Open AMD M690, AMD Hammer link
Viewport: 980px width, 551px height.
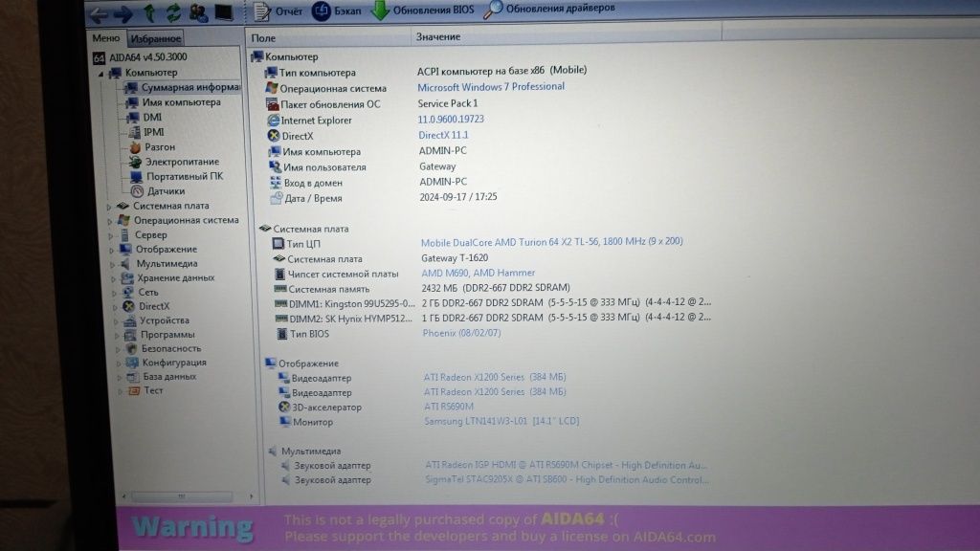click(x=479, y=273)
